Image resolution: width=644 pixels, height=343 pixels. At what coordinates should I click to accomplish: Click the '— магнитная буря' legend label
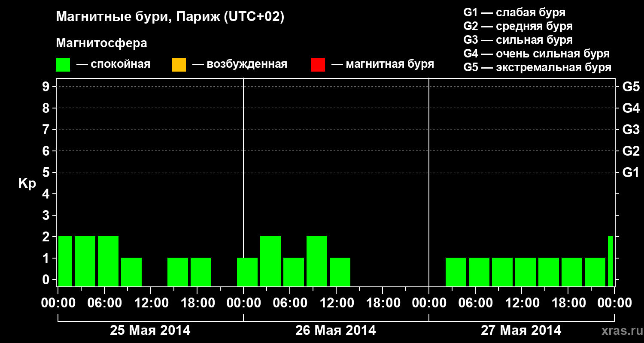point(383,65)
